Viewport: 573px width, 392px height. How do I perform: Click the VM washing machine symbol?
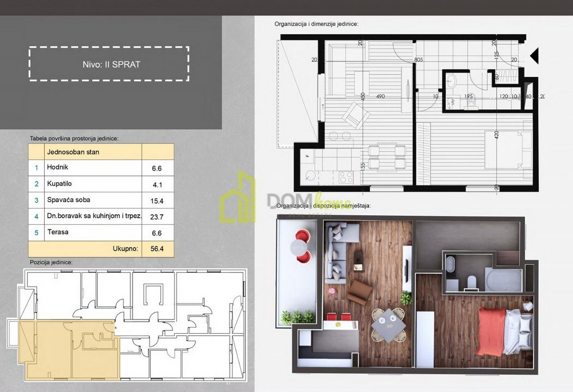[452, 102]
